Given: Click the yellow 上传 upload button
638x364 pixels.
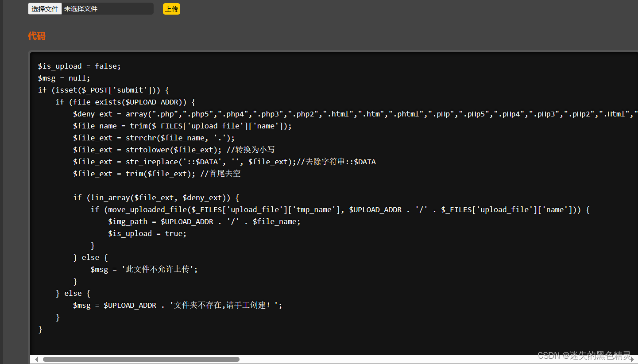Looking at the screenshot, I should tap(171, 9).
